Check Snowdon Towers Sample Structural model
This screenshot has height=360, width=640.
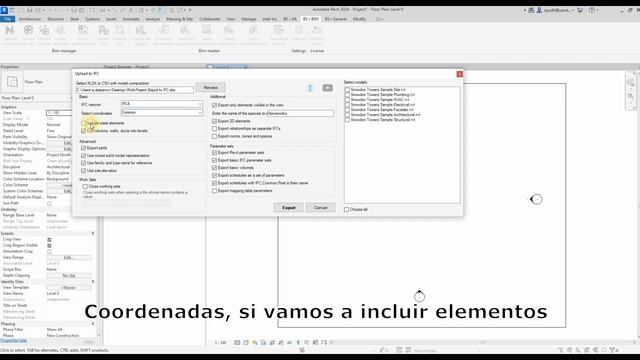coord(347,120)
